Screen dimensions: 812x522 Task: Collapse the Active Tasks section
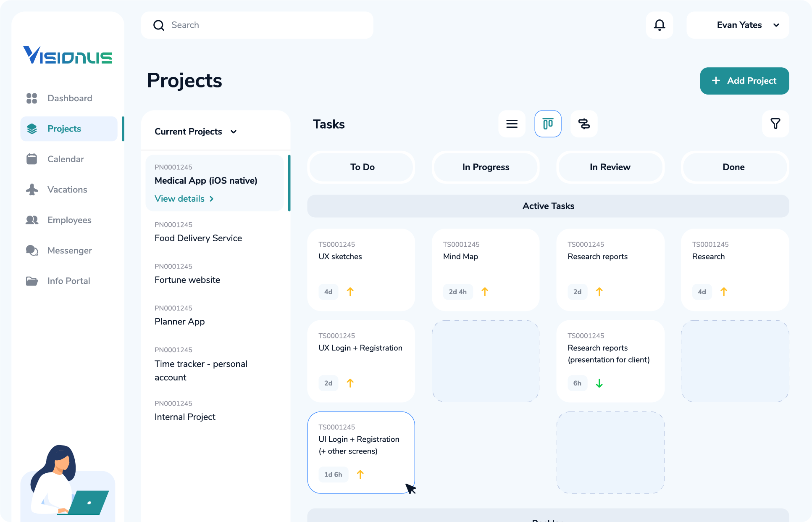point(548,206)
